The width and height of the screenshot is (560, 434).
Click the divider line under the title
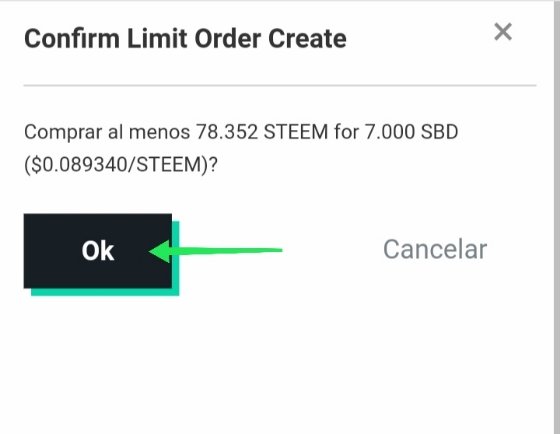click(280, 85)
